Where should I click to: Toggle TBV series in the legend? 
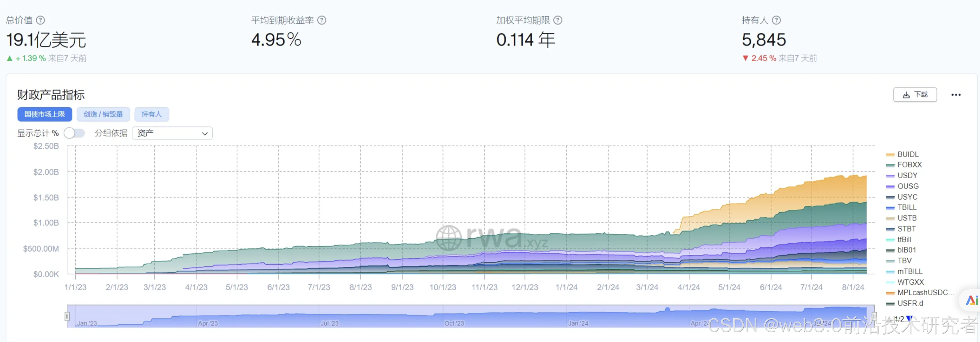click(x=899, y=261)
